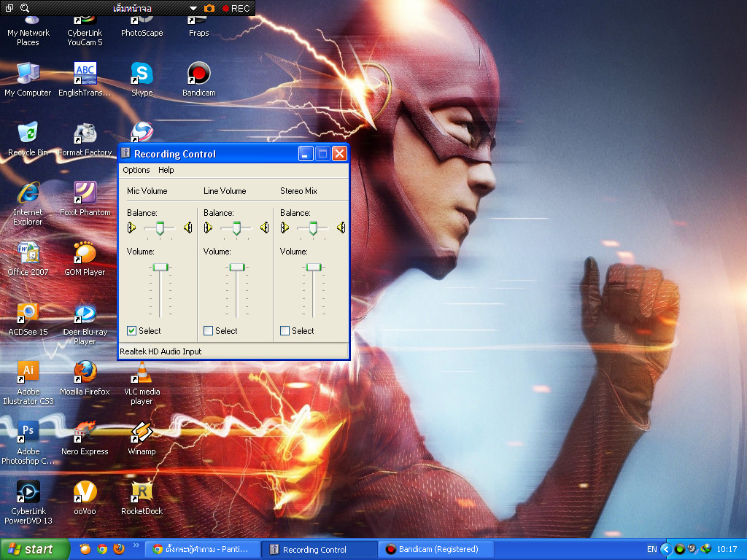Launch Chrome from the quick launch bar
747x560 pixels.
coord(102,549)
